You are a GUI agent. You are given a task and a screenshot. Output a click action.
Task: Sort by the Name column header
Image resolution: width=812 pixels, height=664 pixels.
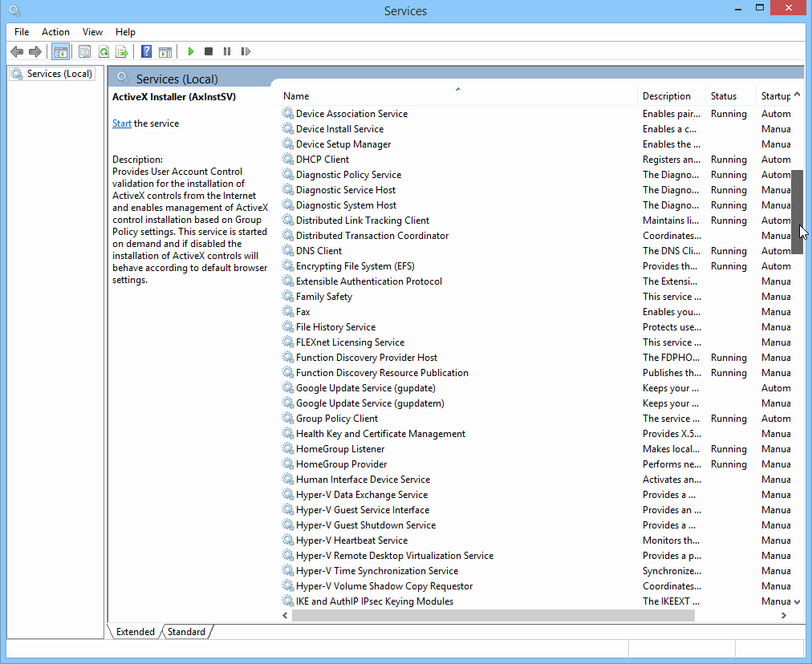click(296, 96)
